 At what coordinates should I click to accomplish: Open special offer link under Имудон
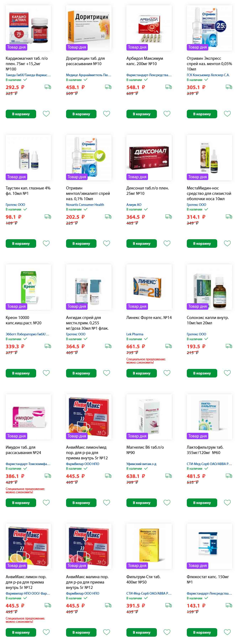[x=25, y=490]
